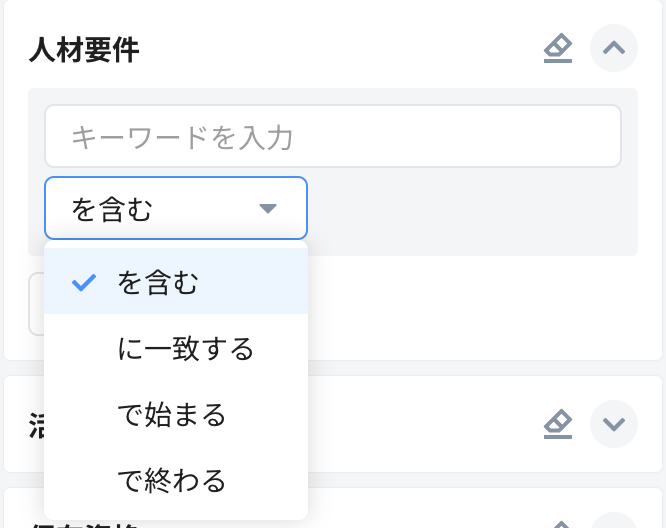Click the キーワードを入力 text field

point(332,136)
